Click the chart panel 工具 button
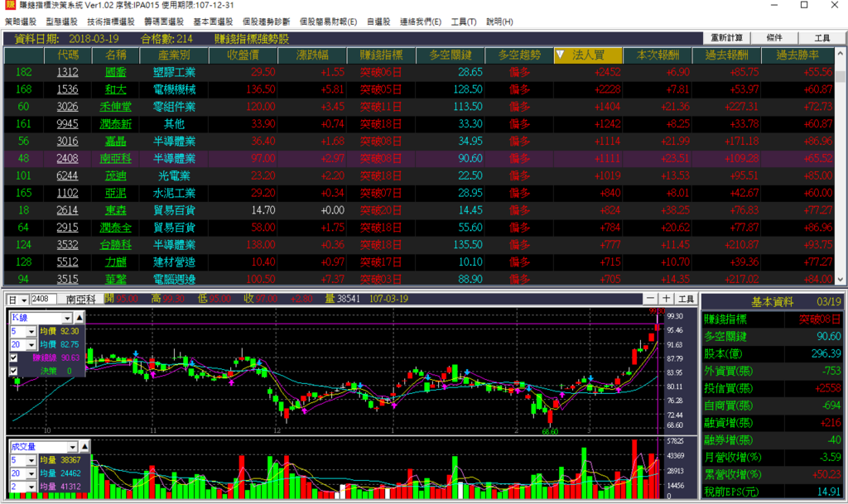This screenshot has width=848, height=504. (x=686, y=299)
